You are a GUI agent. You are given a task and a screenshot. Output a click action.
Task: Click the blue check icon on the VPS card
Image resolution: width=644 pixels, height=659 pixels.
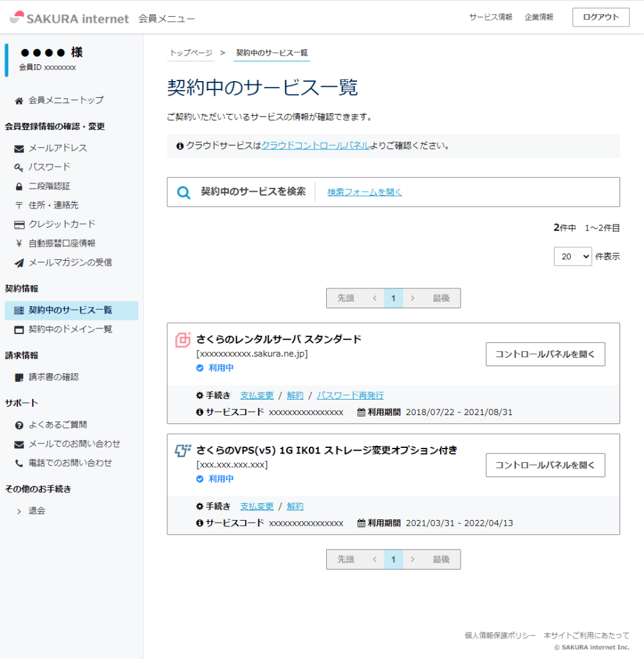[x=200, y=479]
